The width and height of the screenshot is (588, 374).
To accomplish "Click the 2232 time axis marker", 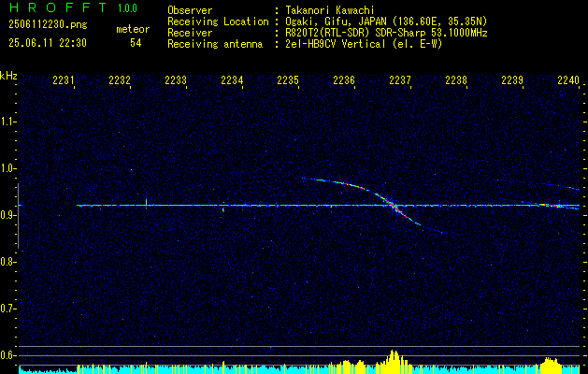I will click(x=120, y=80).
